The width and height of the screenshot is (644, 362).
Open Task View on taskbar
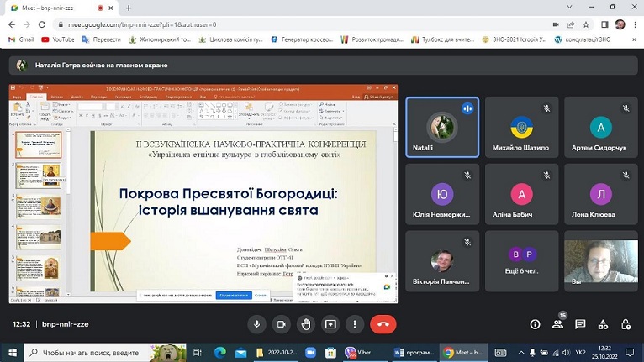click(x=198, y=353)
